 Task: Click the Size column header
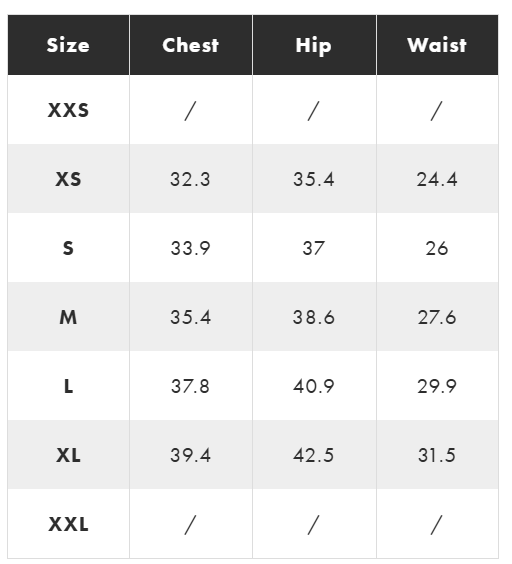[x=68, y=45]
